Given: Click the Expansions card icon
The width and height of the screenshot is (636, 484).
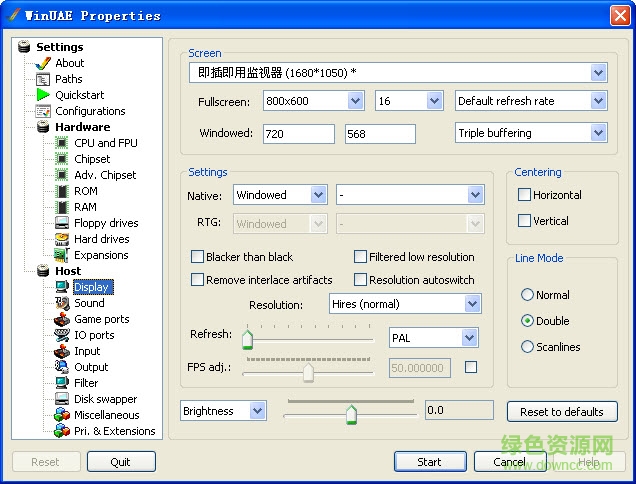Looking at the screenshot, I should click(62, 255).
